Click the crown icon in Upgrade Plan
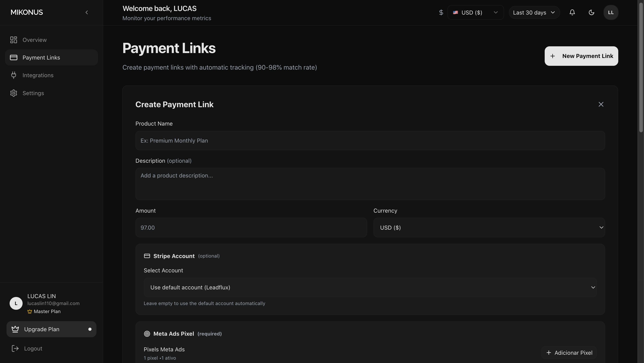Image resolution: width=644 pixels, height=363 pixels. pos(15,329)
